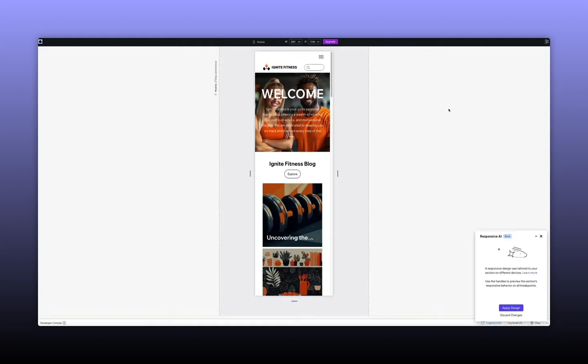Click the Mobile breakpoint label beside canvas
The width and height of the screenshot is (588, 364).
pyautogui.click(x=216, y=78)
